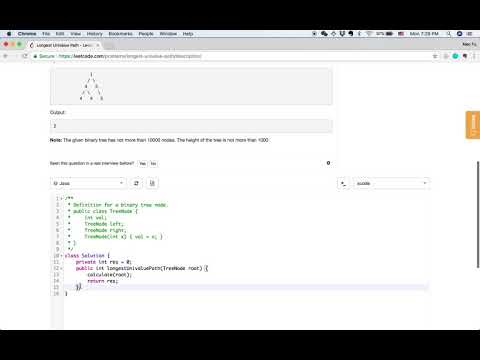Image resolution: width=480 pixels, height=360 pixels.
Task: Click code line 'private int res = 0;'
Action: 103,262
